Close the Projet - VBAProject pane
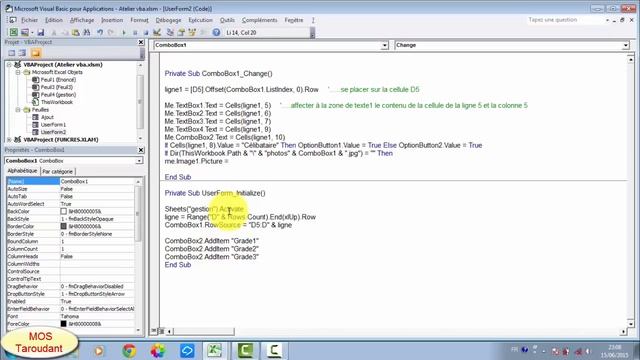Viewport: 640px width, 360px height. [x=141, y=42]
